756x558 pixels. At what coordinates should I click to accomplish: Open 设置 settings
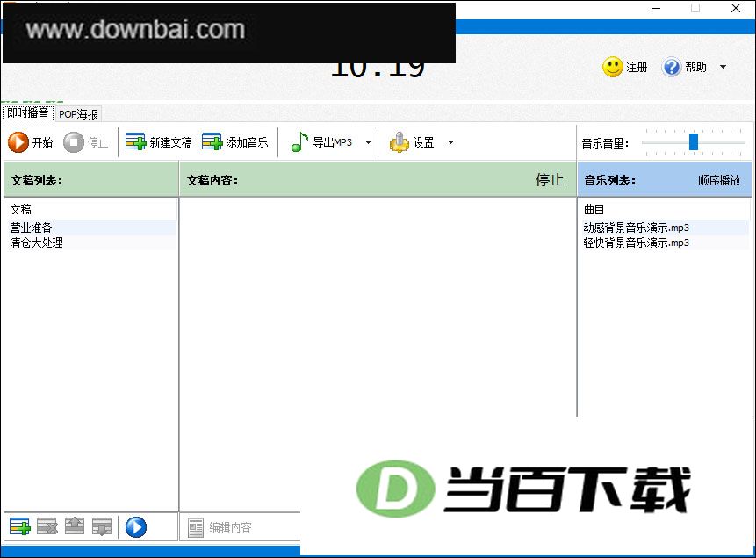coord(412,142)
